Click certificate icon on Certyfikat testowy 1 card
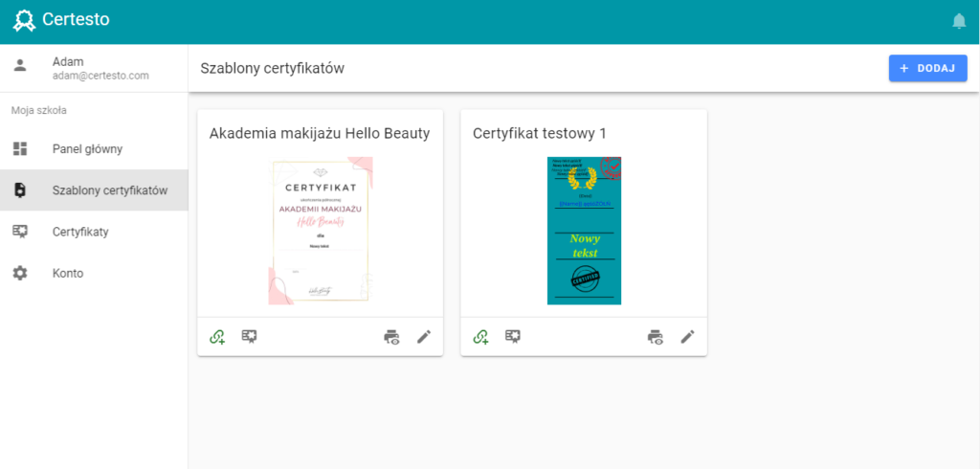This screenshot has height=469, width=980. pos(514,336)
